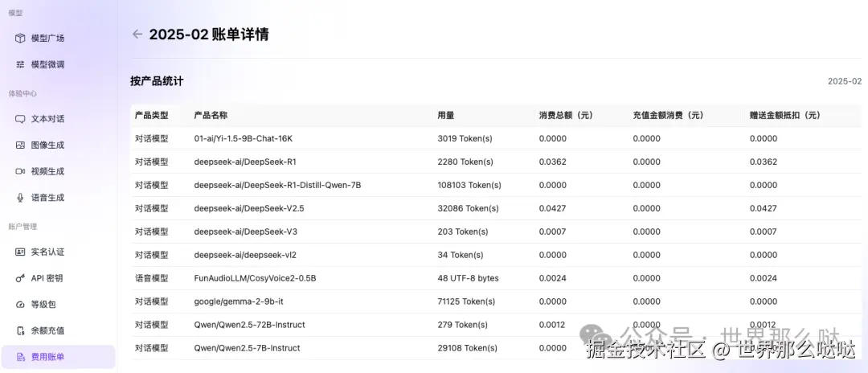Select the active 费用账单 menu item
This screenshot has height=373, width=868.
click(59, 357)
